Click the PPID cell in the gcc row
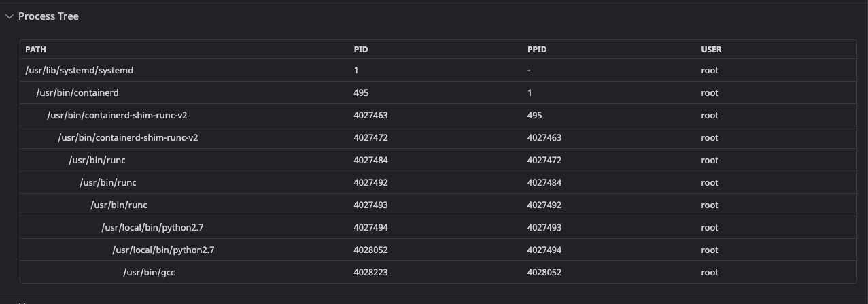Viewport: 868px width, 304px height. (544, 273)
